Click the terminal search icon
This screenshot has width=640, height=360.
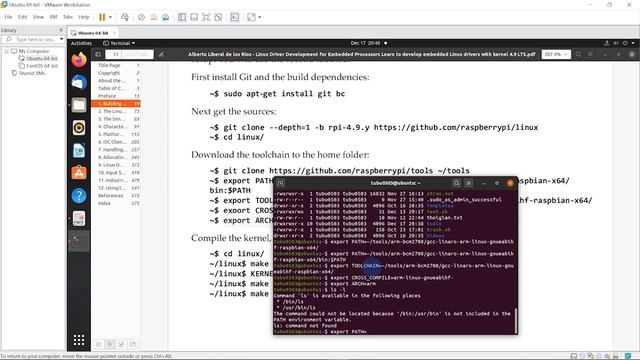tap(457, 183)
